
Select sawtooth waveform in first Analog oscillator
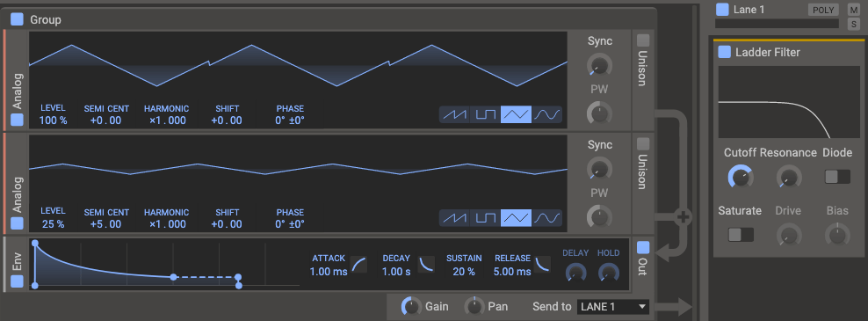[454, 114]
